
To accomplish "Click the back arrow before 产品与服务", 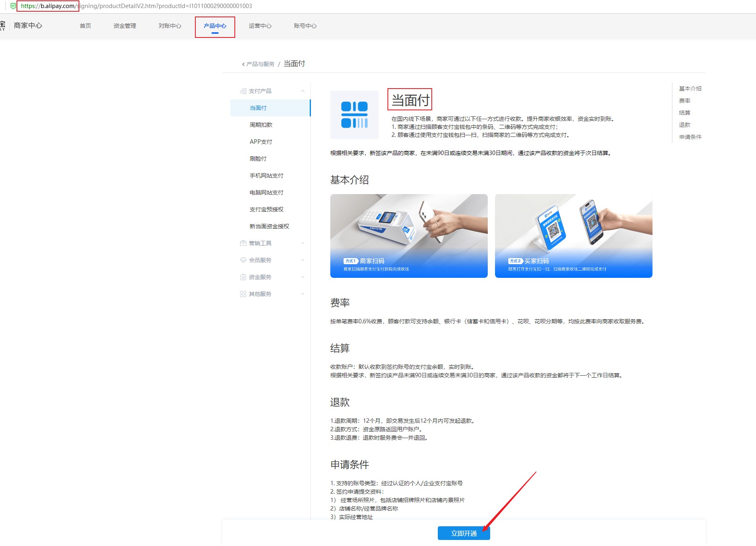I will (x=243, y=64).
